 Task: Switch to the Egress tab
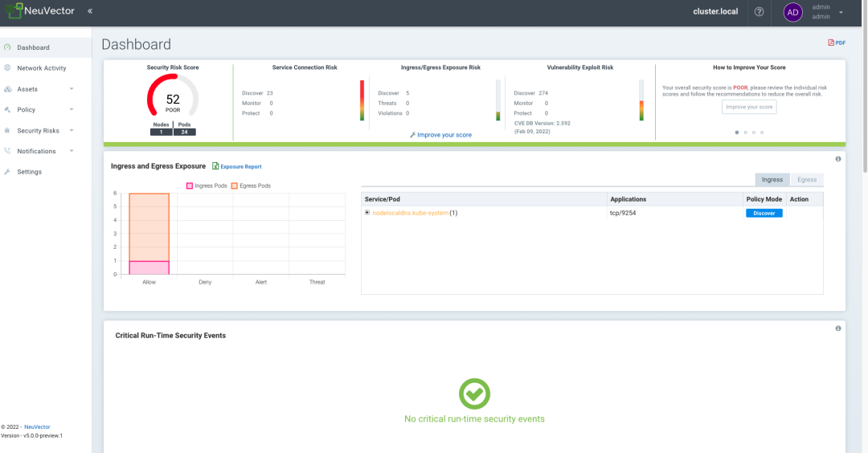pyautogui.click(x=807, y=180)
